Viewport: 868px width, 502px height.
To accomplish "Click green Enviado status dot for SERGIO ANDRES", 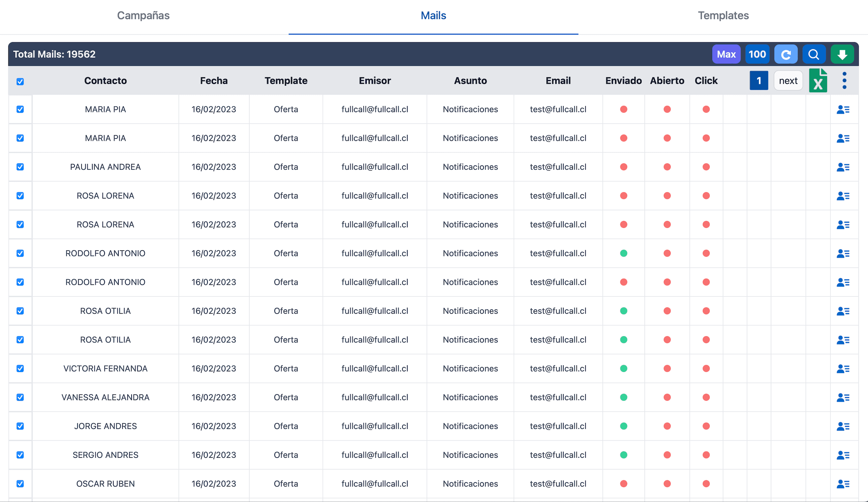I will pyautogui.click(x=623, y=455).
